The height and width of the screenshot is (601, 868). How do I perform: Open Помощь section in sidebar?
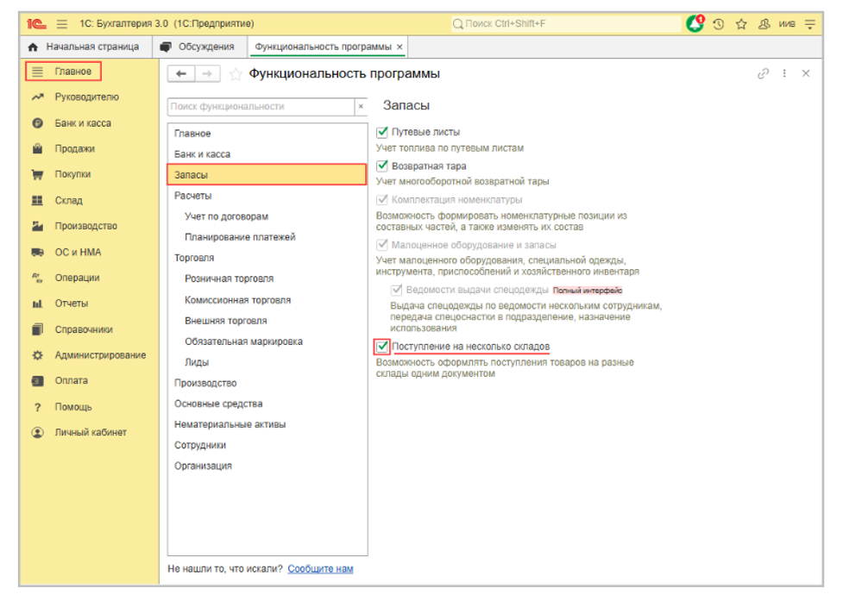tap(73, 407)
